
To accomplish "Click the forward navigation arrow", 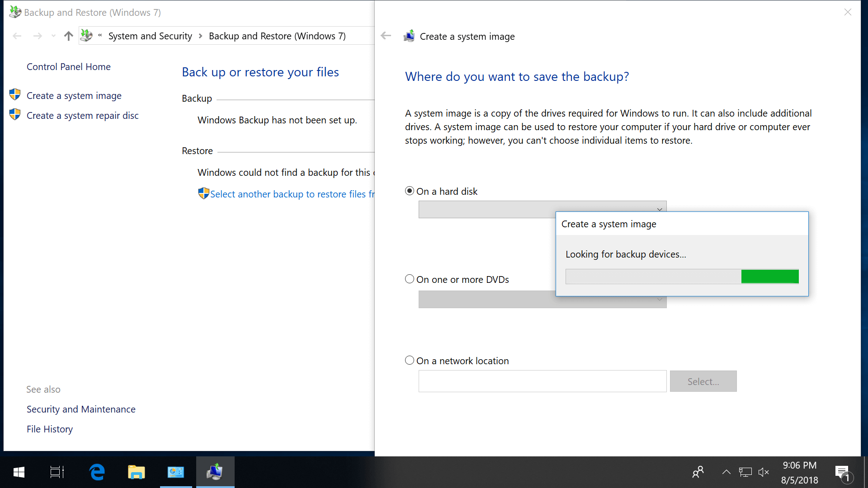I will point(38,36).
